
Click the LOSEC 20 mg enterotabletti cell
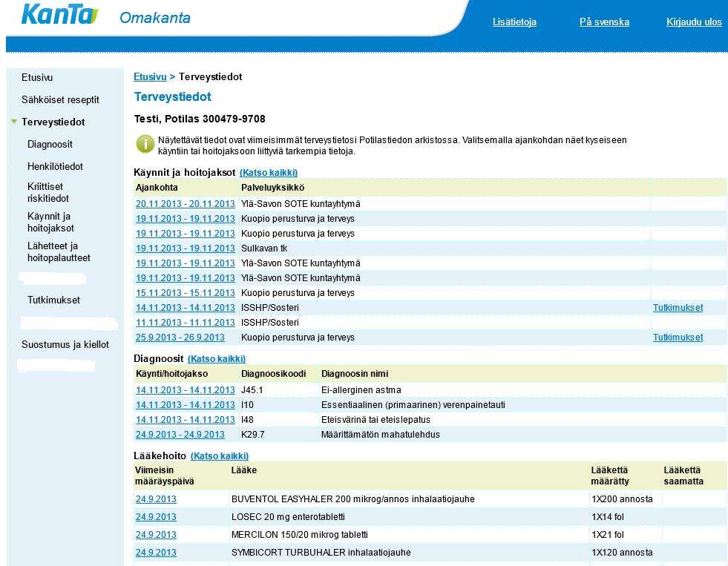tap(288, 517)
